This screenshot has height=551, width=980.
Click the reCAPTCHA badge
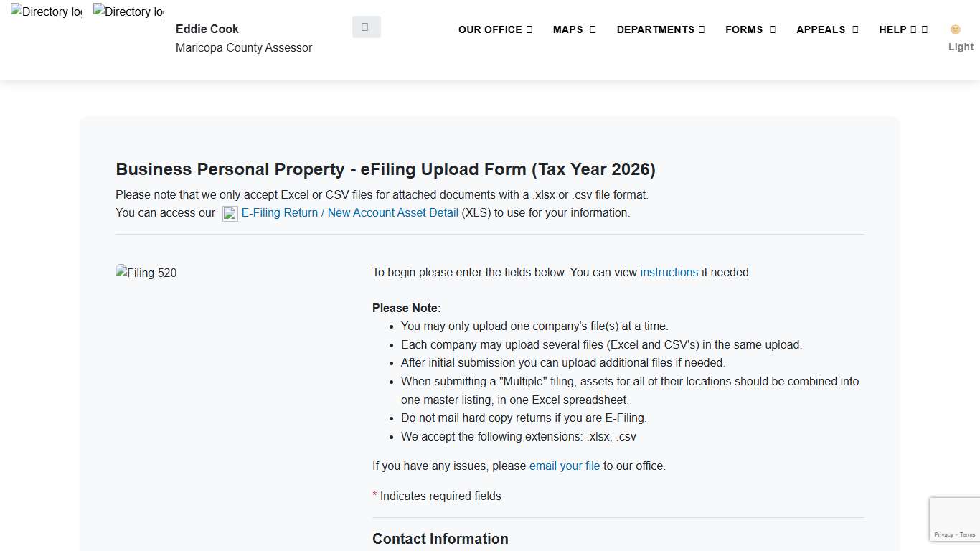tap(955, 515)
